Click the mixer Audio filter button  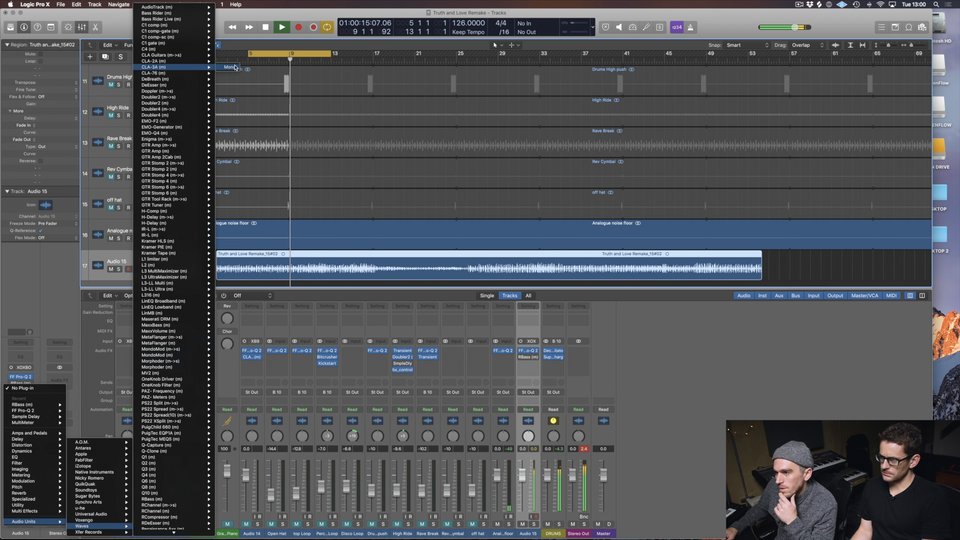coord(743,295)
